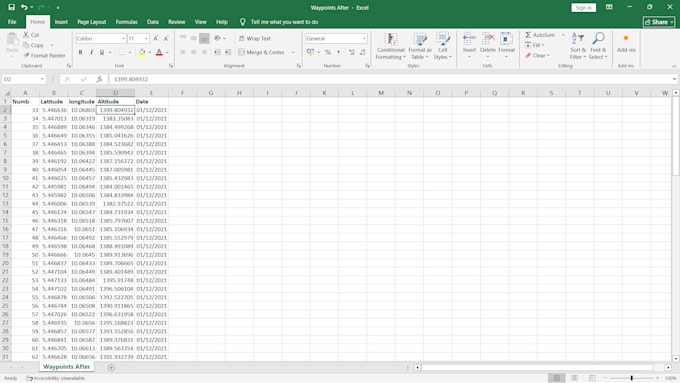Decrease font size with the small A icon
The height and width of the screenshot is (383, 680).
[166, 39]
